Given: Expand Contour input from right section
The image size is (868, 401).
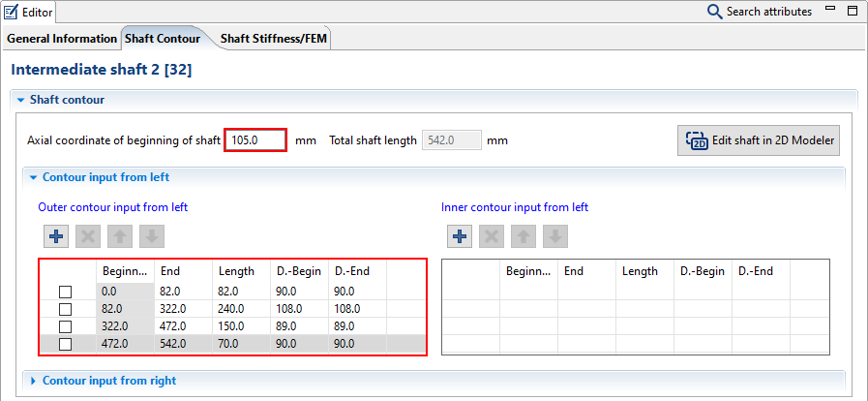Looking at the screenshot, I should click(33, 381).
